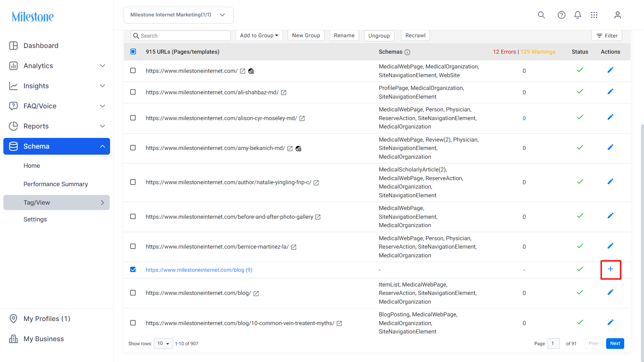Open Performance Summary
The width and height of the screenshot is (644, 362).
pyautogui.click(x=56, y=184)
